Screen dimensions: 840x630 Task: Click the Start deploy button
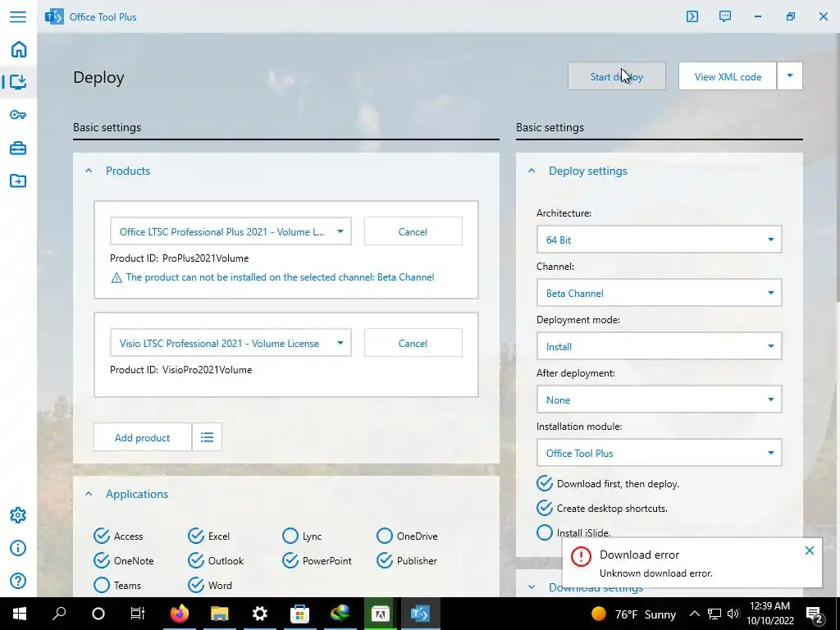[617, 76]
